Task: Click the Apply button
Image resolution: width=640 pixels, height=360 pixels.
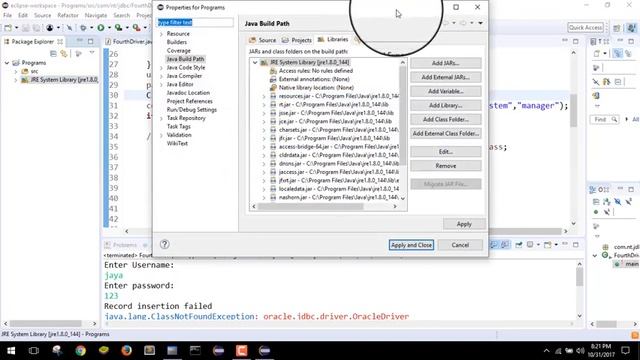Action: pos(464,224)
